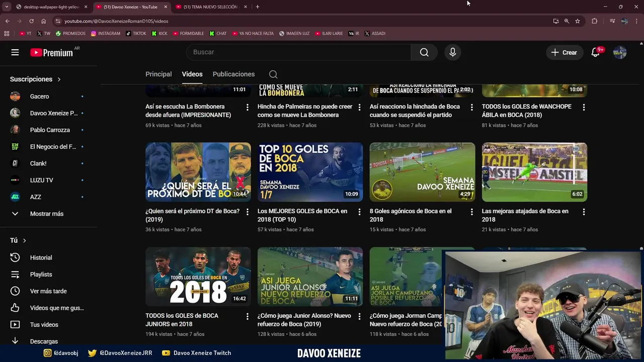Image resolution: width=644 pixels, height=362 pixels.
Task: Open options for 'Las mejoras atajadas' video
Action: click(584, 212)
